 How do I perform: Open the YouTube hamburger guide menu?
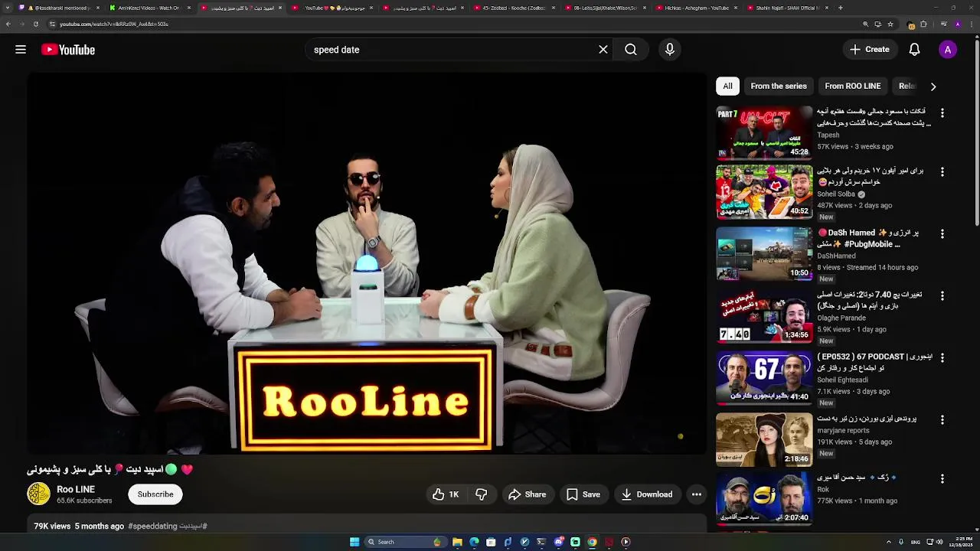tap(21, 50)
